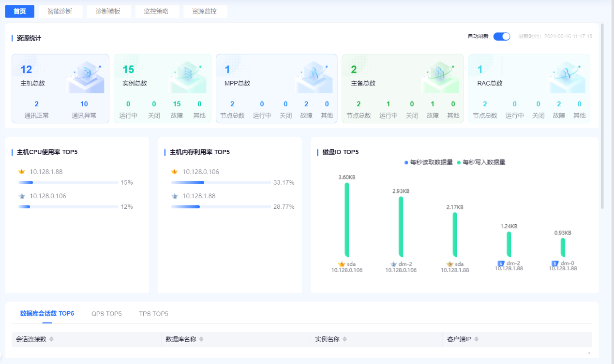The image size is (614, 364).
Task: Switch to QPS TOP5 tab
Action: click(x=106, y=314)
